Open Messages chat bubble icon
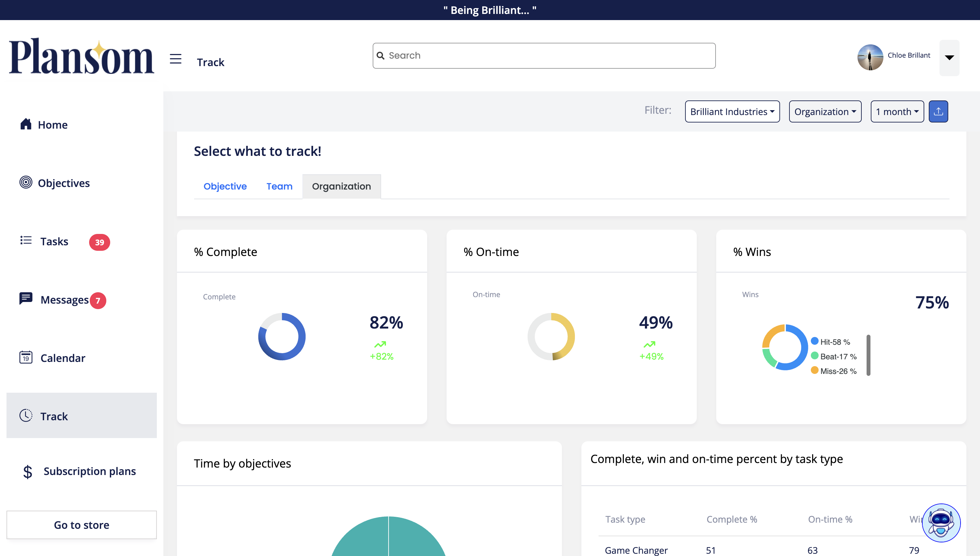 pyautogui.click(x=26, y=298)
